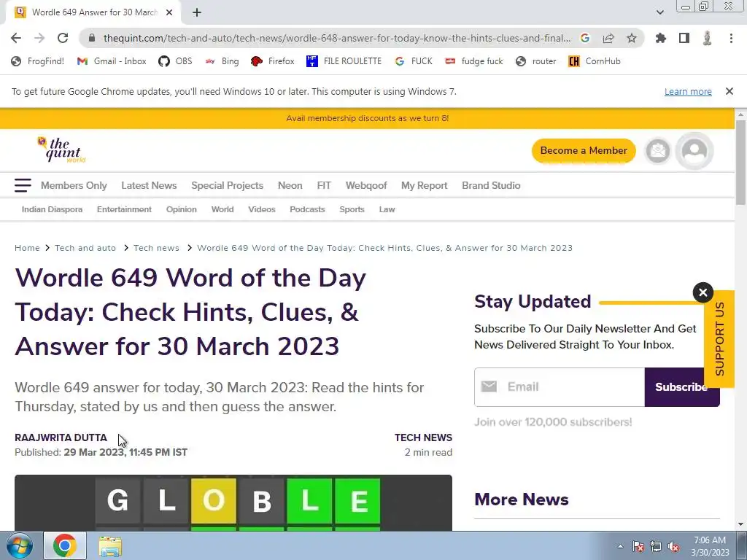Go to The Quint homepage logo
The height and width of the screenshot is (560, 747).
tap(63, 149)
